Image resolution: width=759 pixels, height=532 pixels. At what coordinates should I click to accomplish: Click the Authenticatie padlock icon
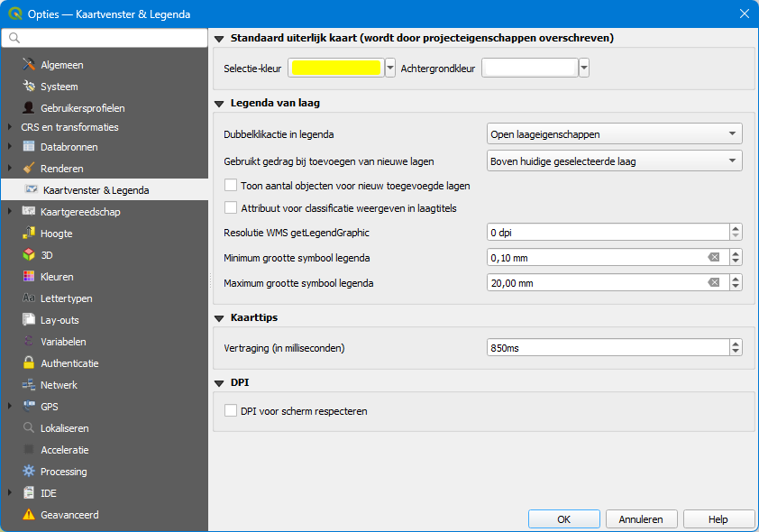[29, 363]
